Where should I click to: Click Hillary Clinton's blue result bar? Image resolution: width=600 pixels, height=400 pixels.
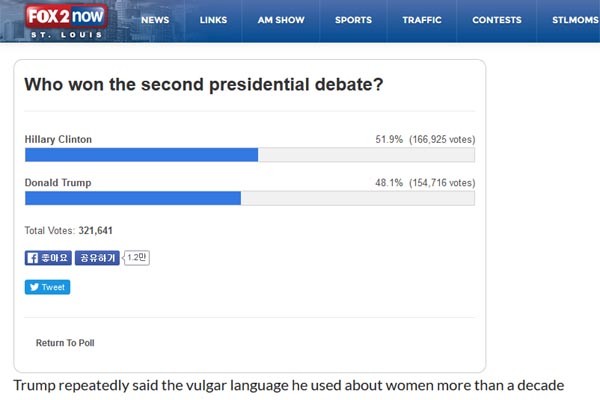coord(141,155)
